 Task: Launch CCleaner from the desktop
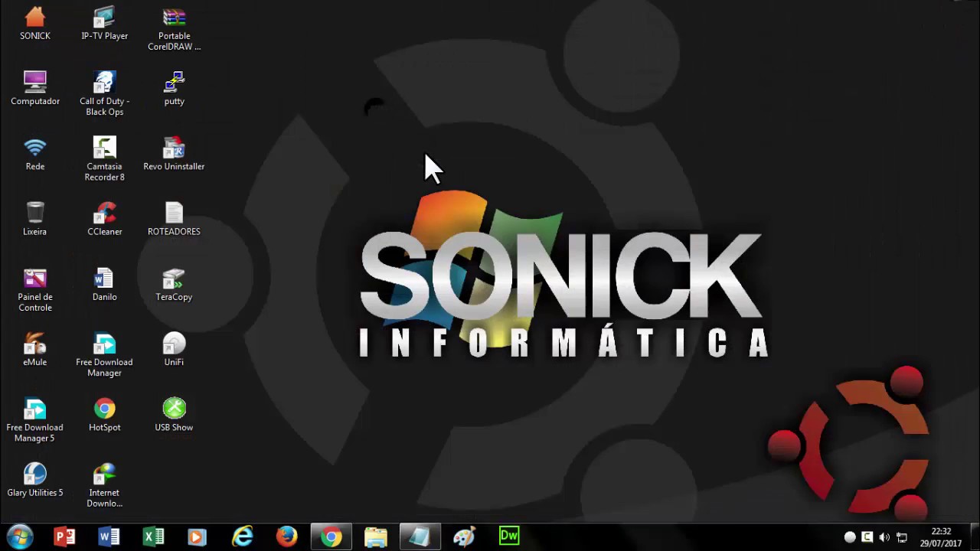tap(104, 218)
